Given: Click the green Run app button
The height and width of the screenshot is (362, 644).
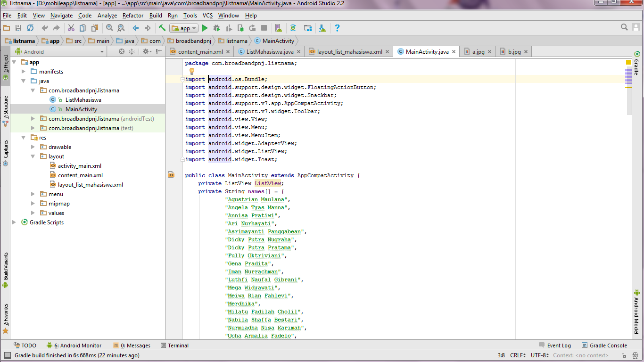Looking at the screenshot, I should tap(205, 28).
